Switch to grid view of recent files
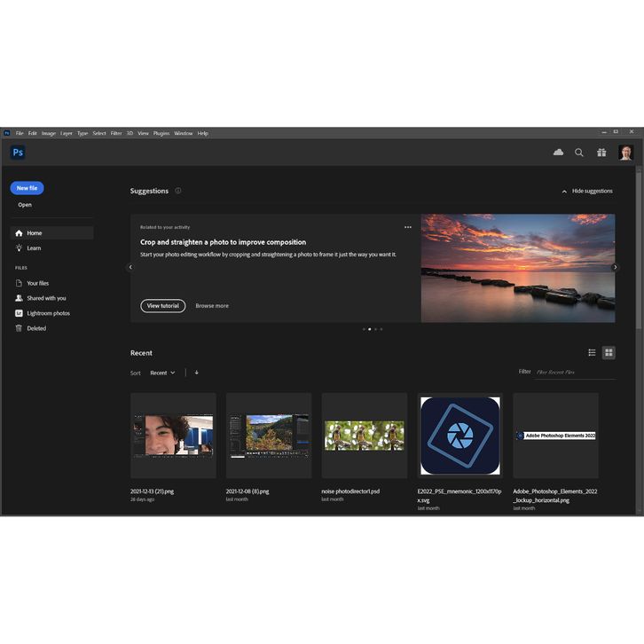The width and height of the screenshot is (644, 644). pos(609,353)
